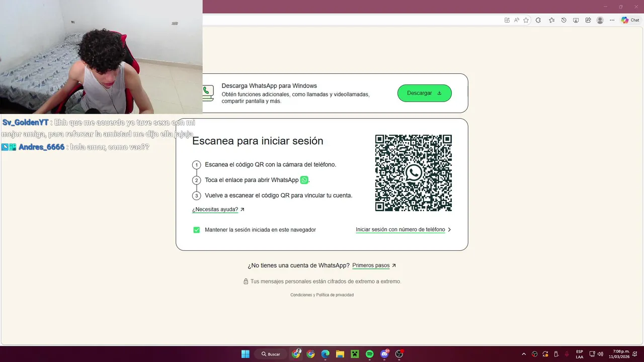Image resolution: width=644 pixels, height=362 pixels.
Task: Click the Read aloud icon in address bar
Action: coord(516,20)
